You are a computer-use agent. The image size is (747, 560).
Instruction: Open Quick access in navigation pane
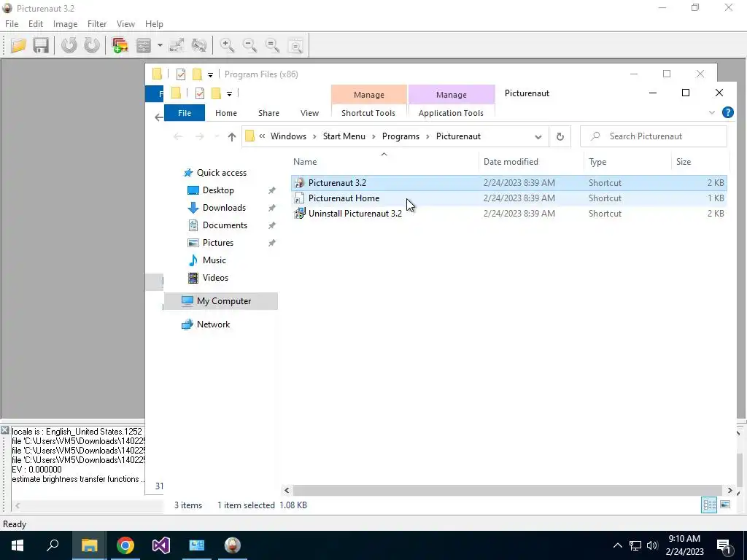[x=221, y=173]
